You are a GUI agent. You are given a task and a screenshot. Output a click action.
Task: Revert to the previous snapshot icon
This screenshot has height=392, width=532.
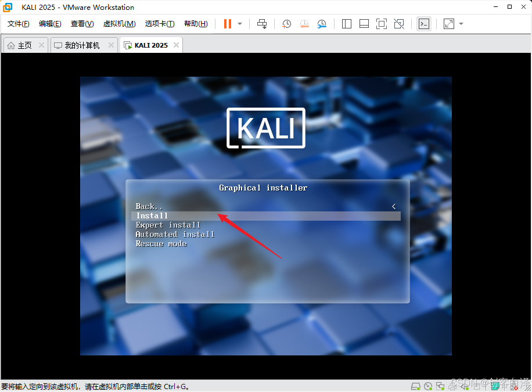click(x=304, y=24)
